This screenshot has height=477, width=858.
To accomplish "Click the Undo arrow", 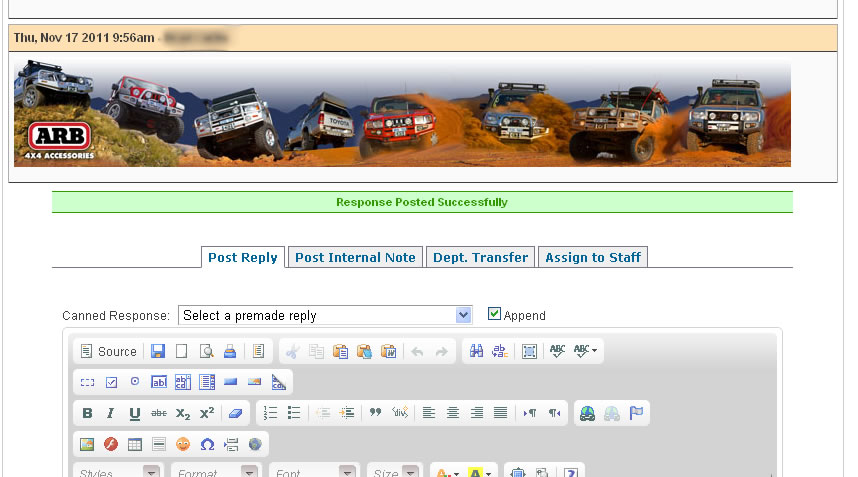I will (x=418, y=351).
